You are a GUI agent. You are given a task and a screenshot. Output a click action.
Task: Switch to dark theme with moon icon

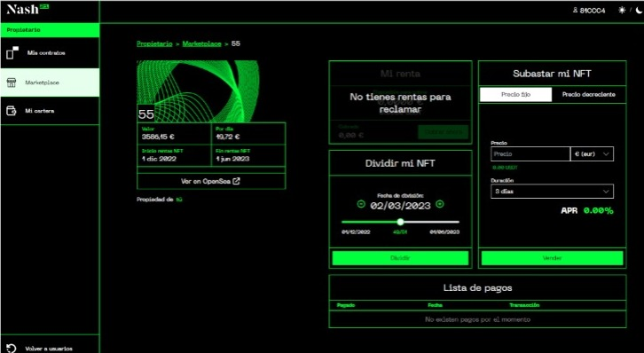[x=639, y=11]
